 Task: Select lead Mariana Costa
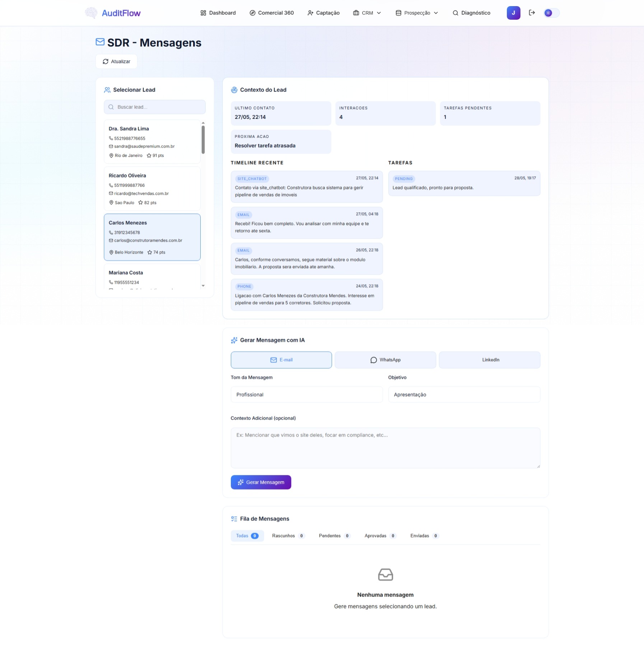pos(152,277)
